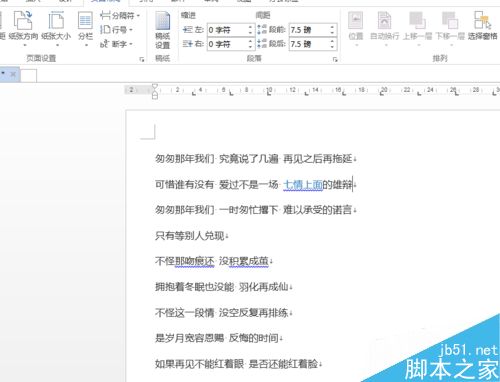Click the 位置 position button
This screenshot has width=500, height=382.
[355, 28]
